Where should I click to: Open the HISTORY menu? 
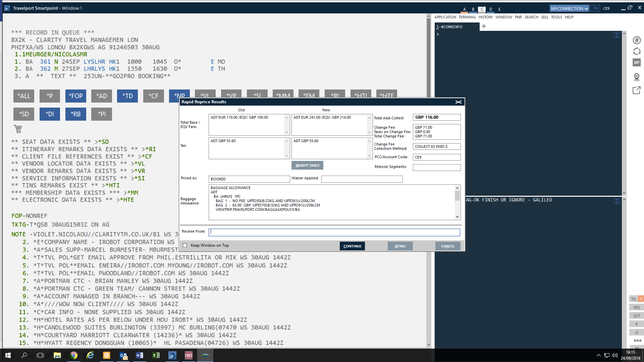pos(486,17)
